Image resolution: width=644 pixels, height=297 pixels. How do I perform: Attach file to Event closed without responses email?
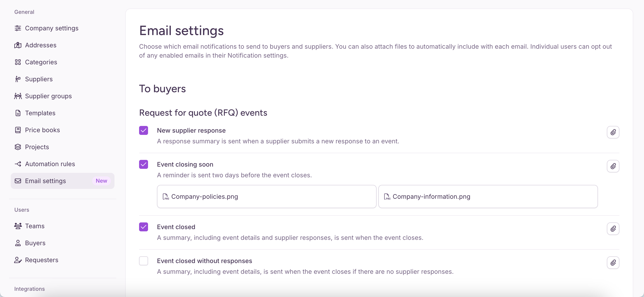(x=613, y=263)
